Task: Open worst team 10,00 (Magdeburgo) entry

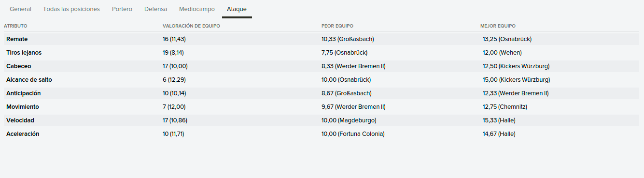Action: tap(349, 120)
